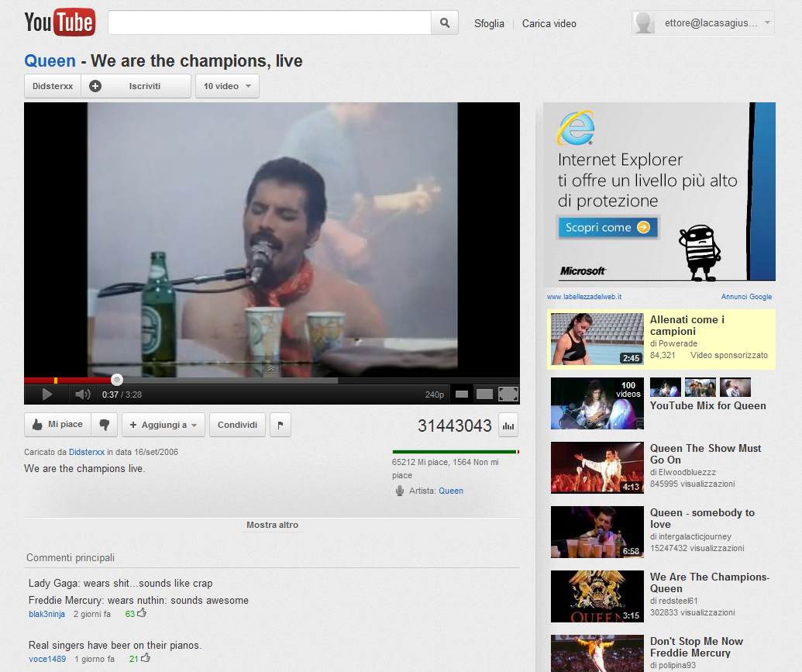The height and width of the screenshot is (672, 802).
Task: Switch the player to small size
Action: point(462,395)
